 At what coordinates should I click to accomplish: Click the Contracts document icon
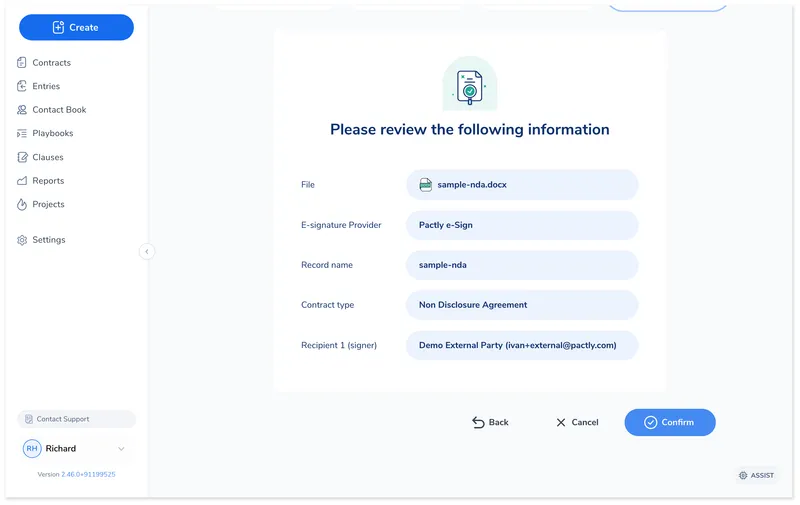point(21,62)
